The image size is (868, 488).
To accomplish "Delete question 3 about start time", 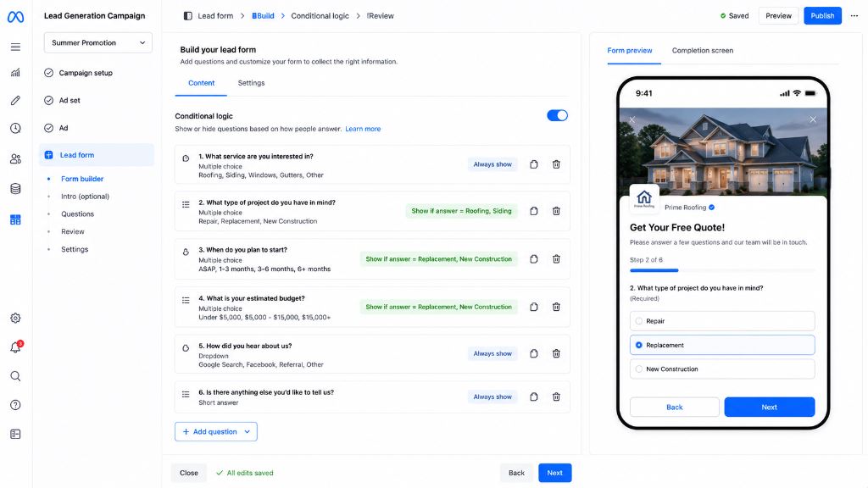I will coord(556,259).
